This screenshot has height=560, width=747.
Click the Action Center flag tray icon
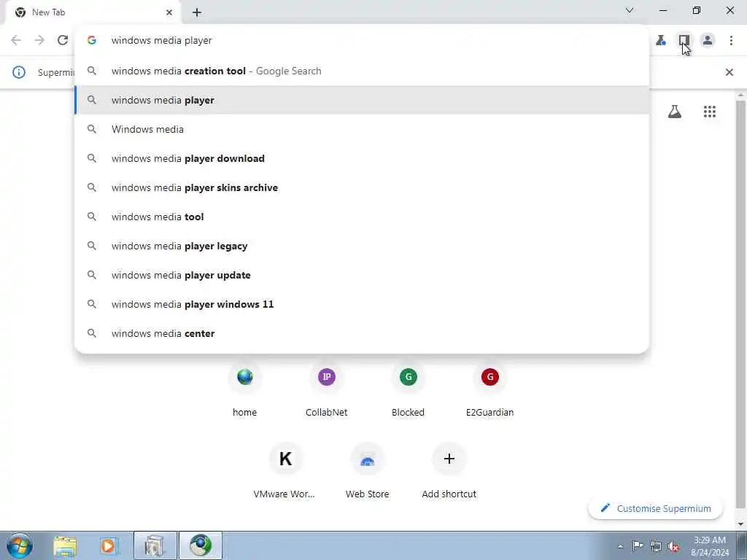[x=638, y=545]
